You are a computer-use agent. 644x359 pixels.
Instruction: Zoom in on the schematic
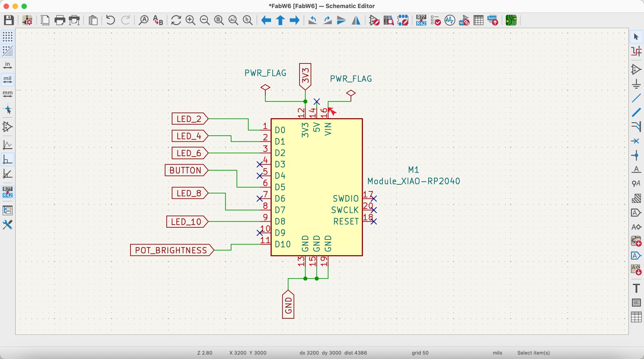tap(190, 20)
